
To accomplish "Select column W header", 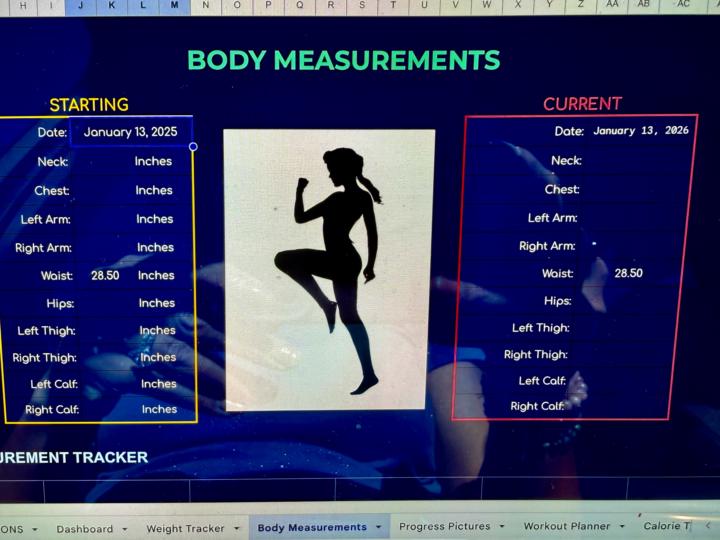I will (x=487, y=5).
